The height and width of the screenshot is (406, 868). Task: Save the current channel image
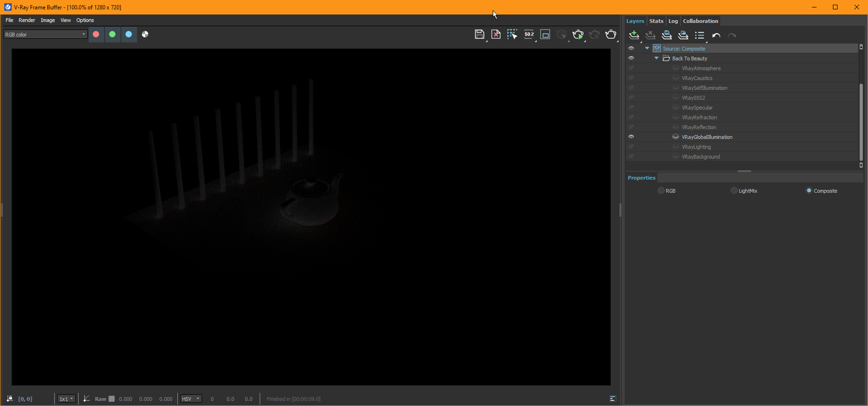pos(479,34)
